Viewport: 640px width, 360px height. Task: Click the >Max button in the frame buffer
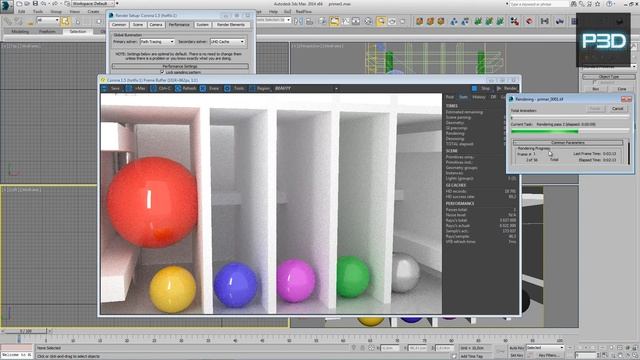136,88
